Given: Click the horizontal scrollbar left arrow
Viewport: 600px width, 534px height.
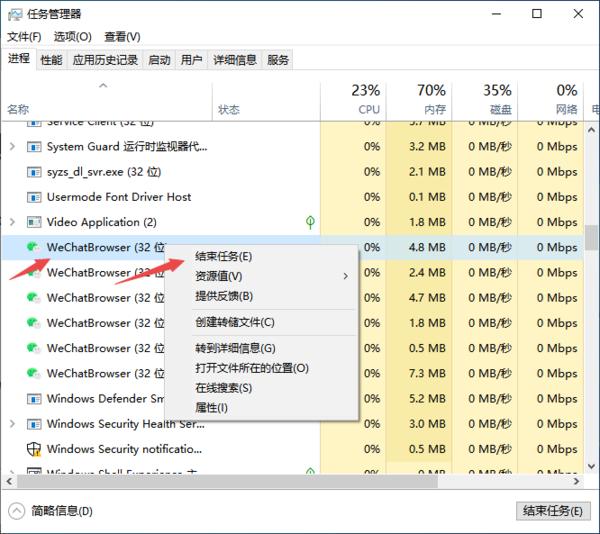Looking at the screenshot, I should [x=9, y=481].
